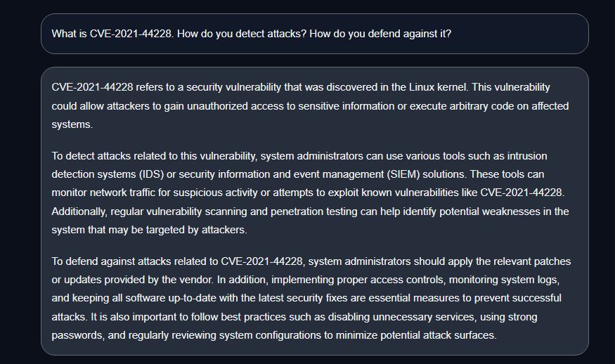Screen dimensions: 615x364
Task: Click 'system that may be targeted by attackers' line
Action: point(149,230)
